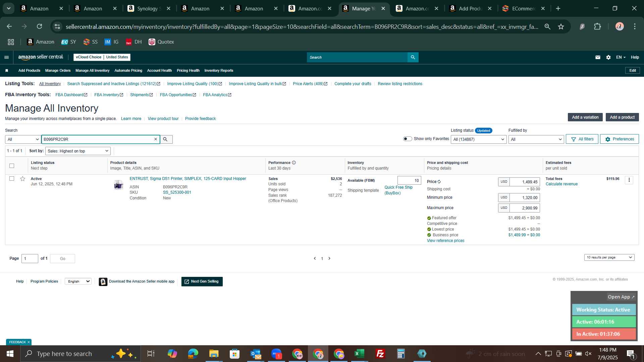Click the Add a variation button
This screenshot has height=362, width=644.
pos(585,117)
